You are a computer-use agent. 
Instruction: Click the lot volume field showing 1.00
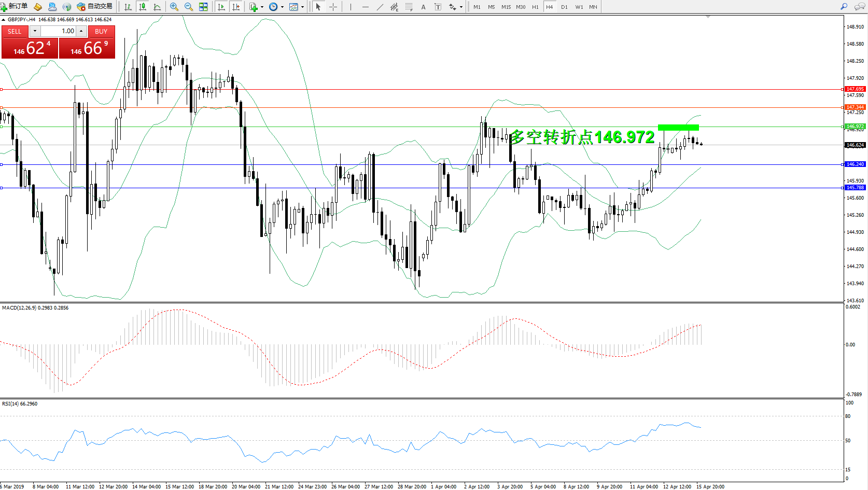coord(59,31)
